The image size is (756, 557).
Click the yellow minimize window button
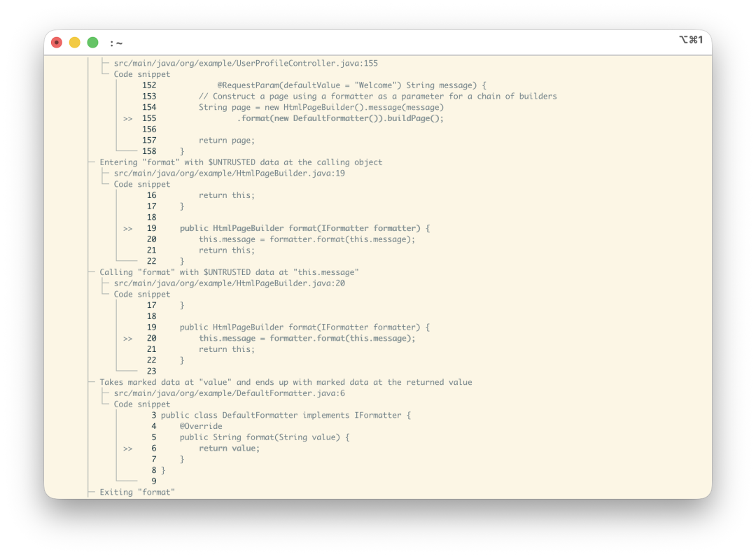tap(75, 43)
